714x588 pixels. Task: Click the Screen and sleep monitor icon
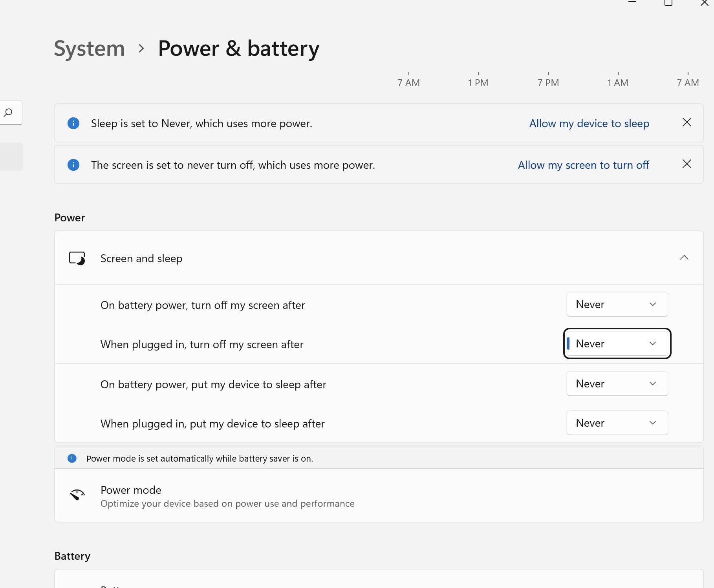[77, 258]
